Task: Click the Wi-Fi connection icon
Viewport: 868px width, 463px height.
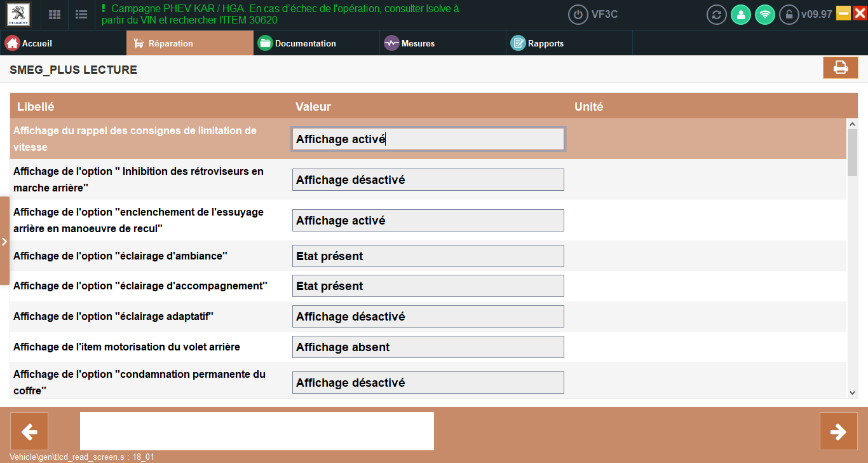Action: pyautogui.click(x=765, y=15)
